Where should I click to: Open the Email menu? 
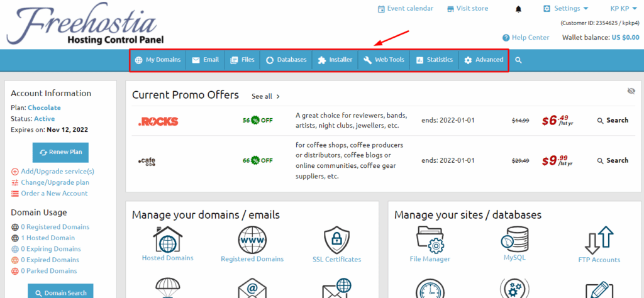(x=205, y=60)
